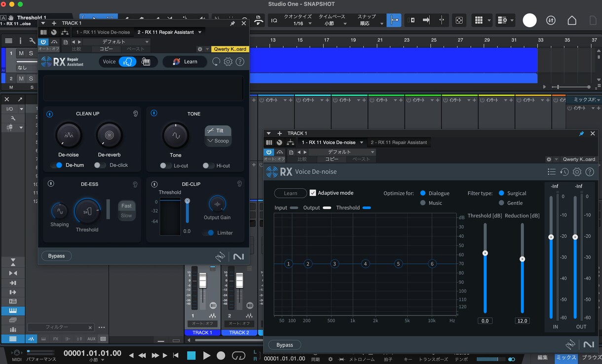Open Voice De-noise undo history icon
Screen dimensions: 602x364
point(564,172)
